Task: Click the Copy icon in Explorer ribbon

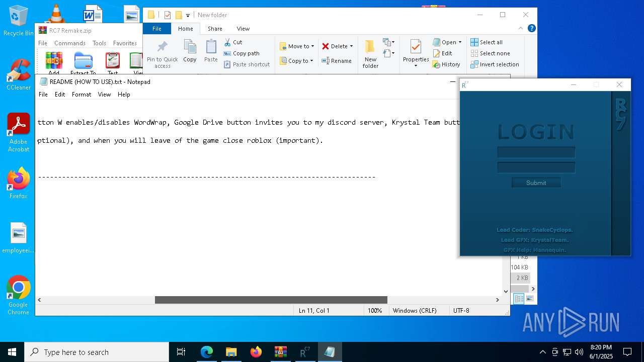Action: click(x=190, y=51)
